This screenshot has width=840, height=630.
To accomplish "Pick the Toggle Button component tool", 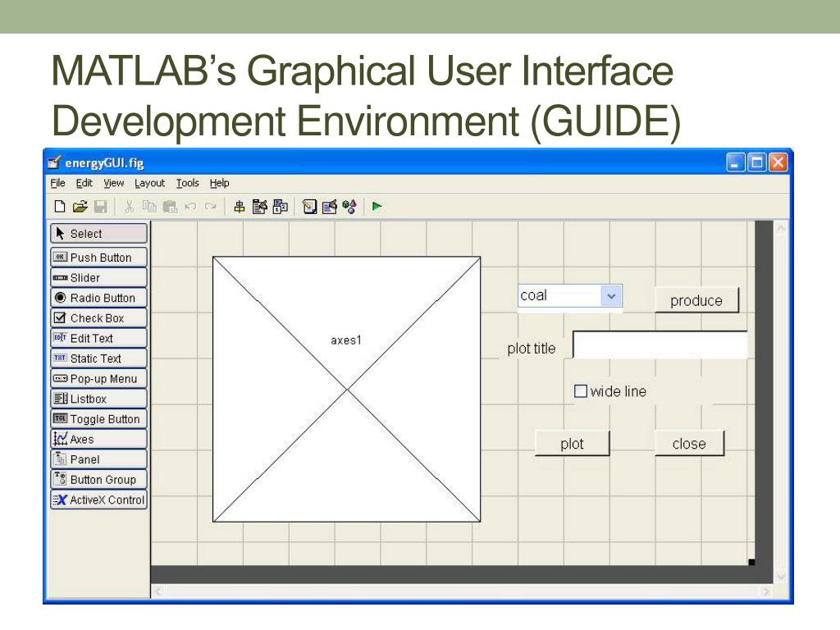I will 99,419.
